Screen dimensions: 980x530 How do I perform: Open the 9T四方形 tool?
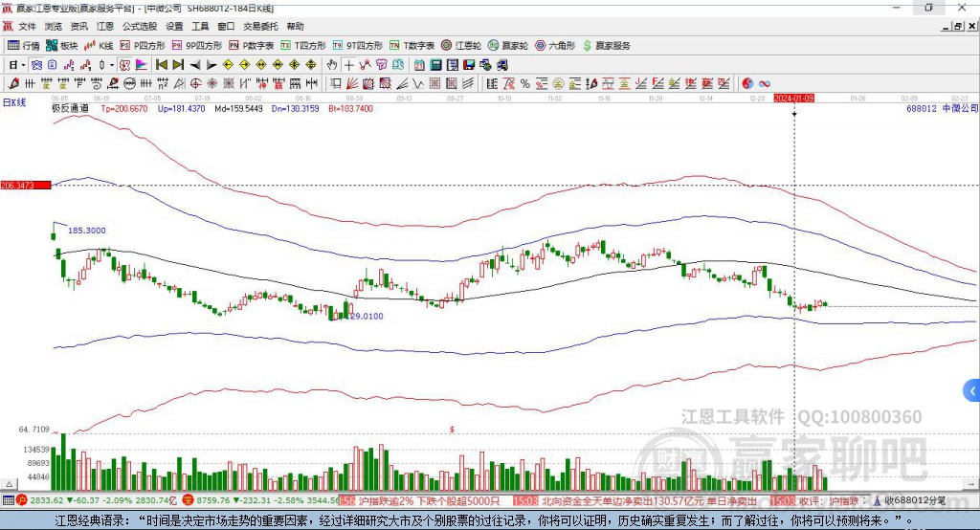pos(358,46)
